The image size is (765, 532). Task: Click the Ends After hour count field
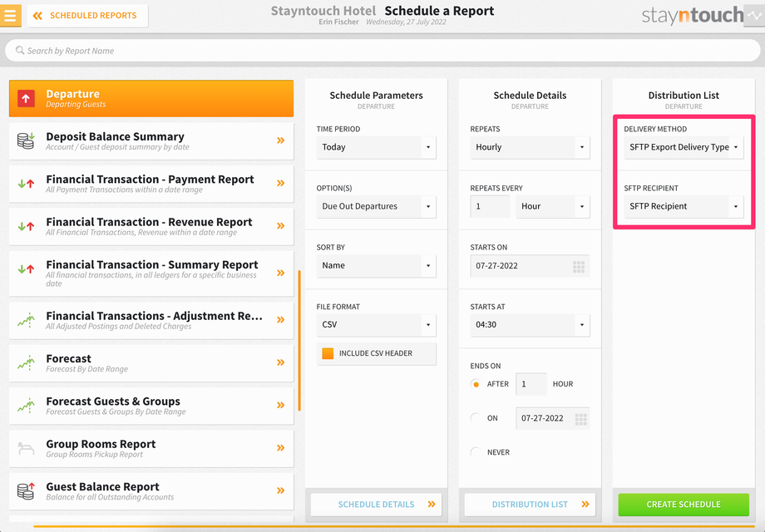531,384
